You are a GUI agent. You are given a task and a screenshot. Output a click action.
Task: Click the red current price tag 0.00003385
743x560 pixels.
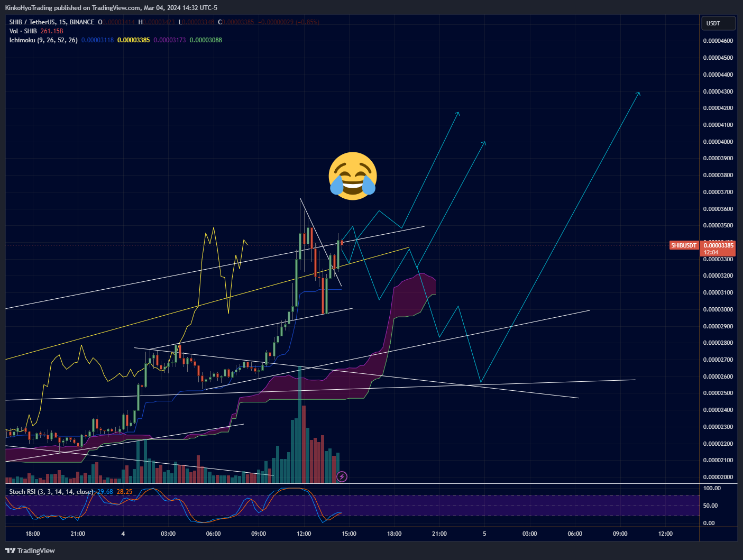(x=718, y=245)
